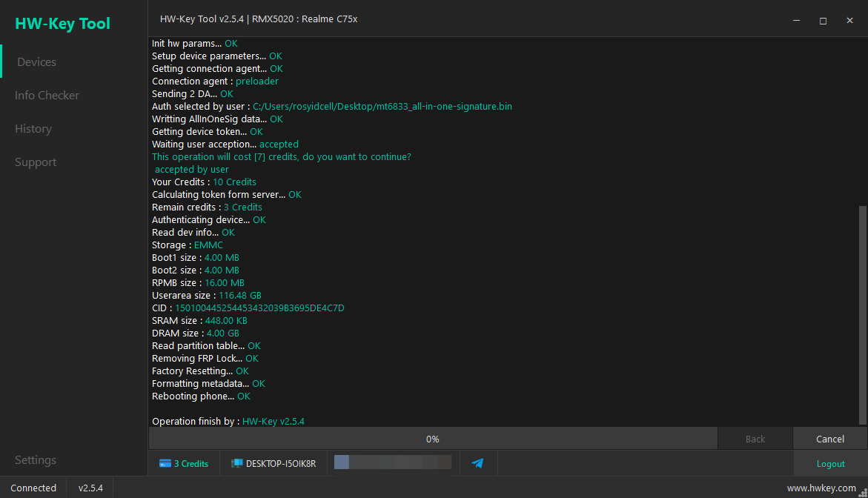868x498 pixels.
Task: Go to the Support page
Action: pyautogui.click(x=36, y=162)
